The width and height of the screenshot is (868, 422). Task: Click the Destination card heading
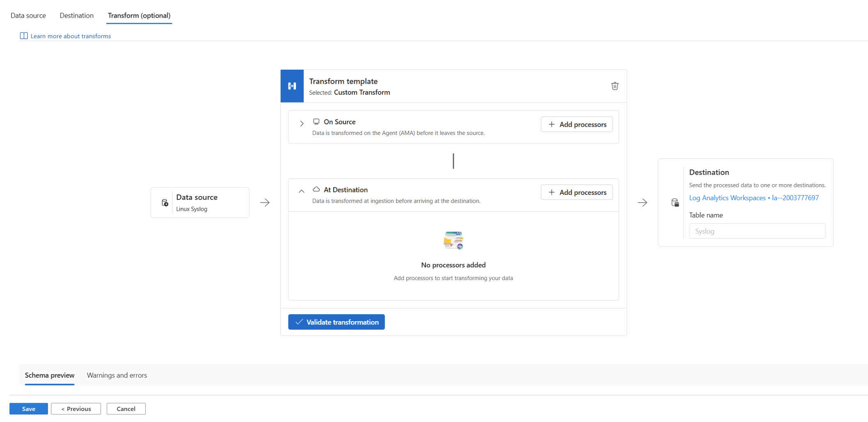click(x=709, y=172)
